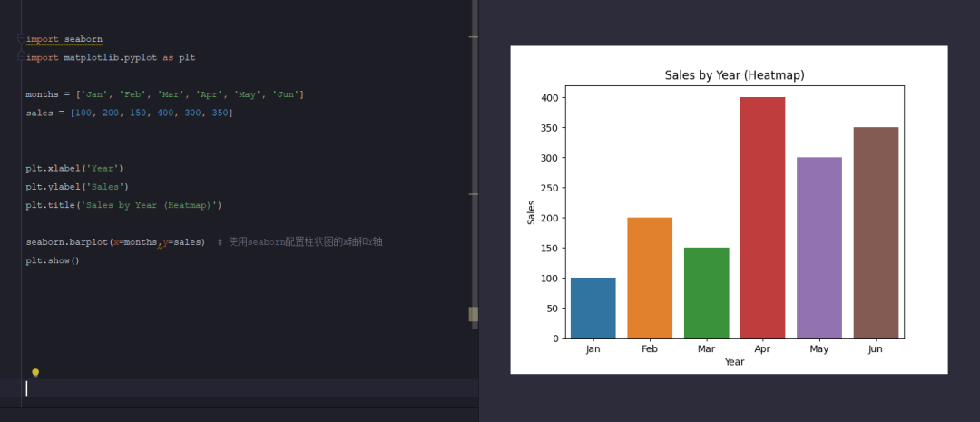Click the plt.title code line
The height and width of the screenshot is (422, 980).
coord(123,205)
